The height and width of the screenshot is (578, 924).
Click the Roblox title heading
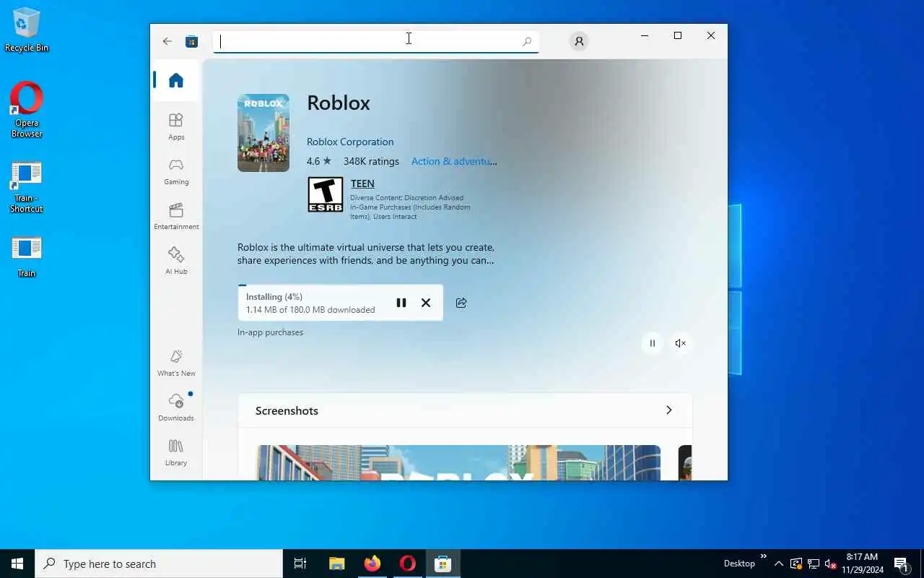(x=339, y=103)
